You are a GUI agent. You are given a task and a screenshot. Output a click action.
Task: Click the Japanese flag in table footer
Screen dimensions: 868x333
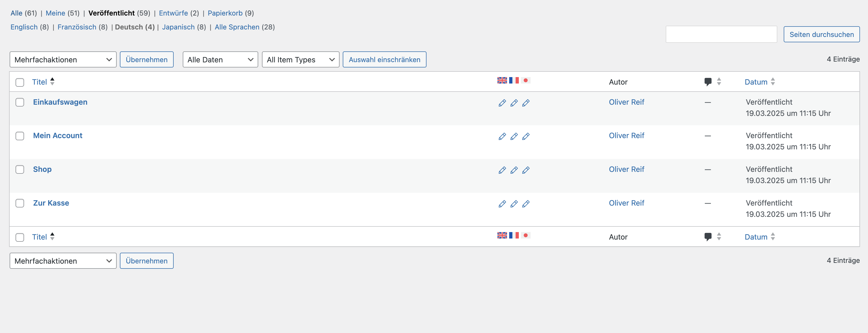[x=526, y=235]
